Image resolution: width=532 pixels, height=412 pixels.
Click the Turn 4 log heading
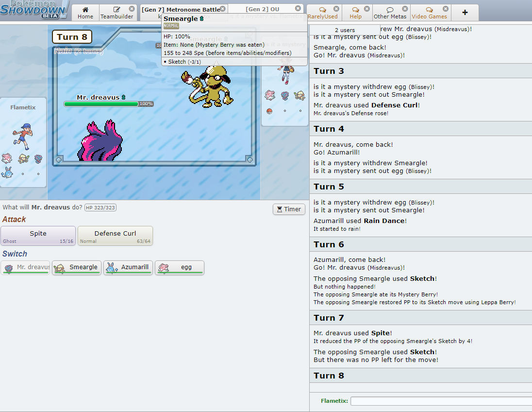point(329,129)
